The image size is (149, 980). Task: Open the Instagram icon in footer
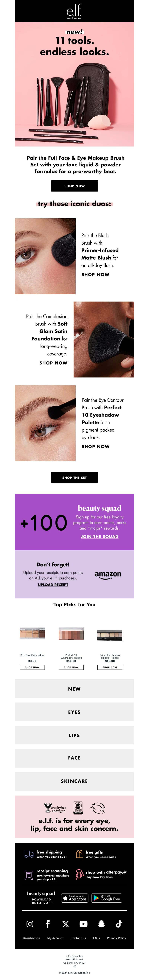[x=30, y=924]
